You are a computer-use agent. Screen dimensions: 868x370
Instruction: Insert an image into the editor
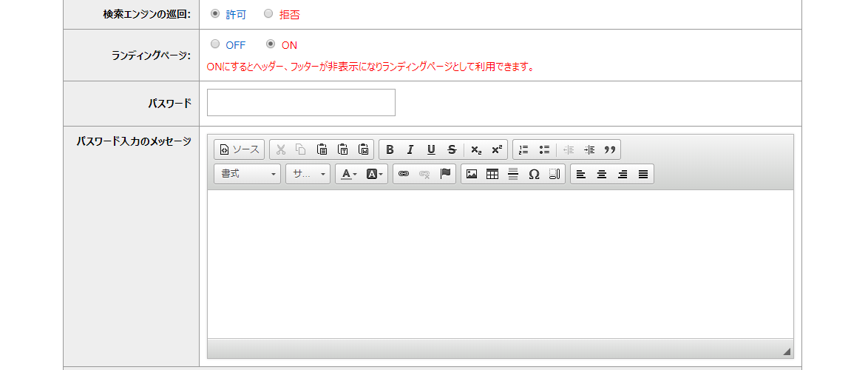pos(472,174)
